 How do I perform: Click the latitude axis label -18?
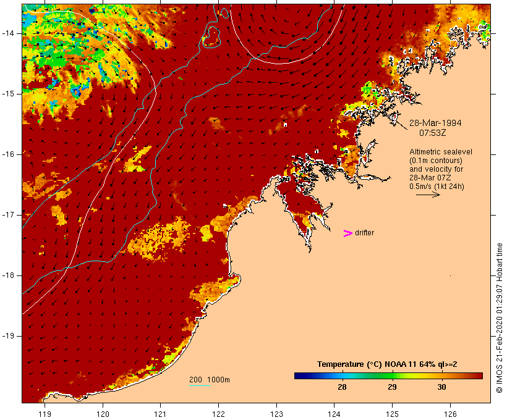(x=8, y=275)
